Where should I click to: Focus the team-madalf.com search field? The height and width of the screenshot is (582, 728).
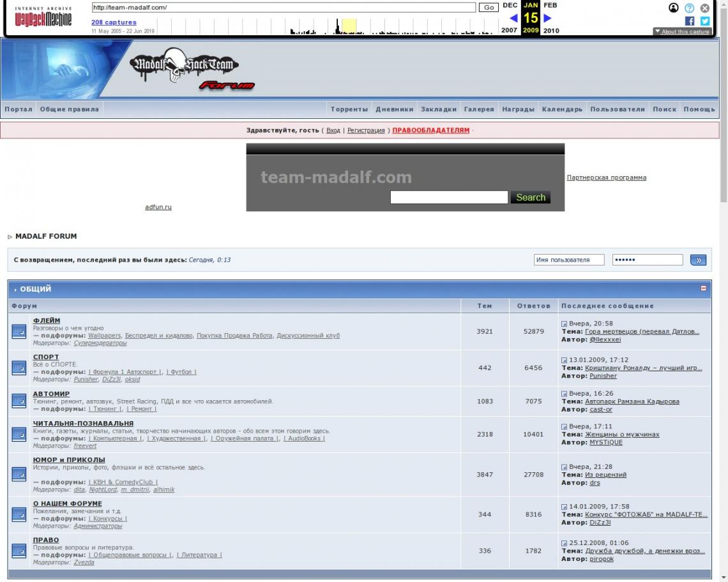coord(449,197)
